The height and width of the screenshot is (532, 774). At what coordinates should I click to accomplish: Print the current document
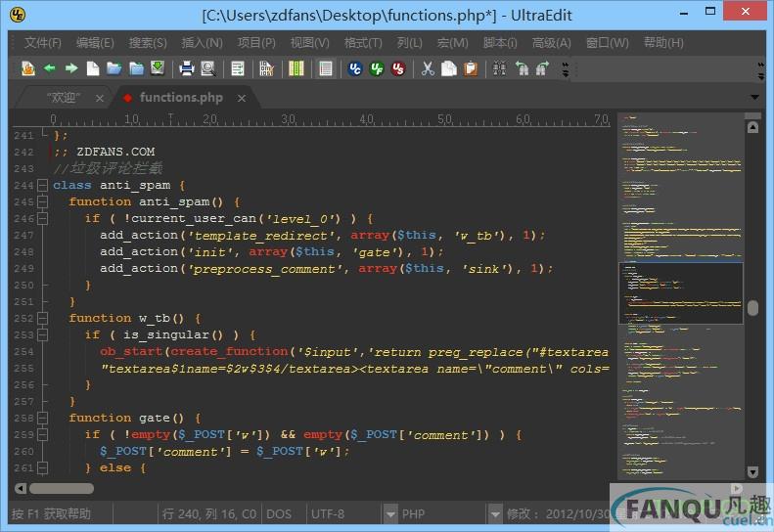[x=187, y=68]
